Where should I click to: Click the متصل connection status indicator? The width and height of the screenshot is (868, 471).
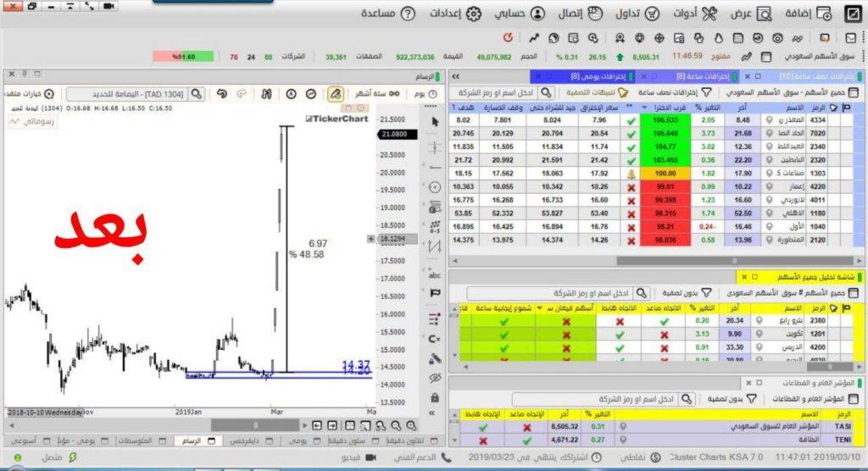[60, 457]
